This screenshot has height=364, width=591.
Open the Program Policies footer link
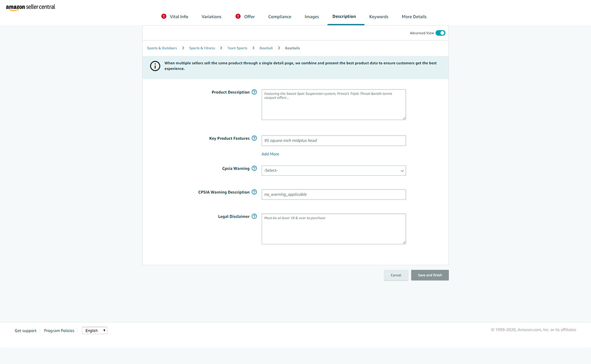[x=59, y=331]
